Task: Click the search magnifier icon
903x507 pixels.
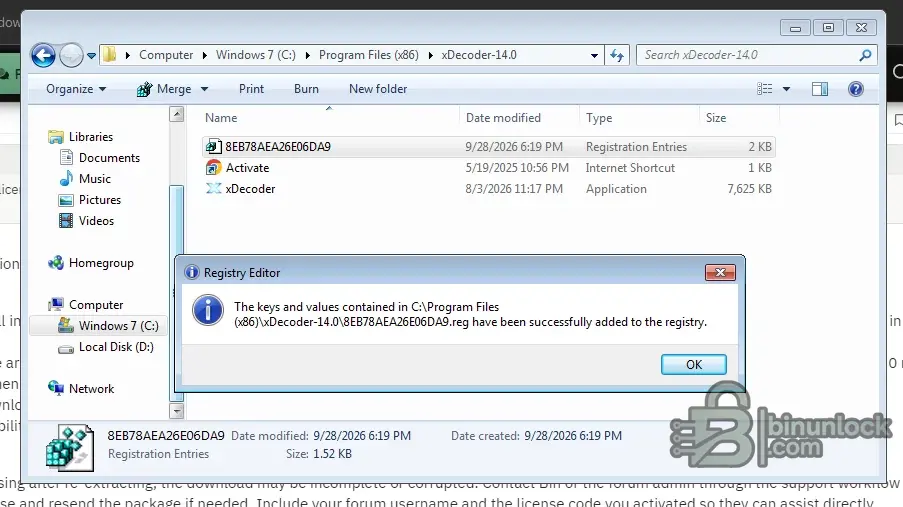Action: pyautogui.click(x=864, y=55)
